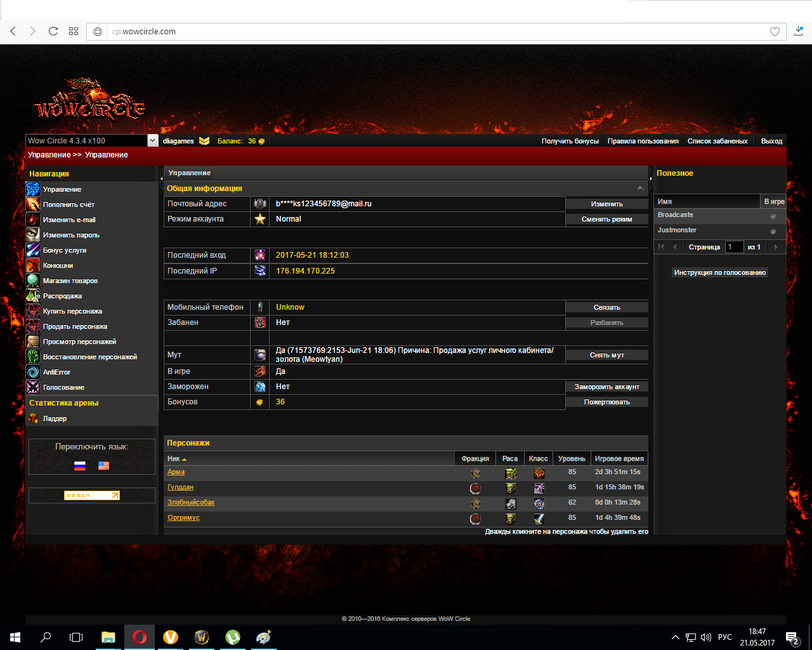Click the Заморозить аккаунт button
The width and height of the screenshot is (812, 650).
pyautogui.click(x=606, y=387)
